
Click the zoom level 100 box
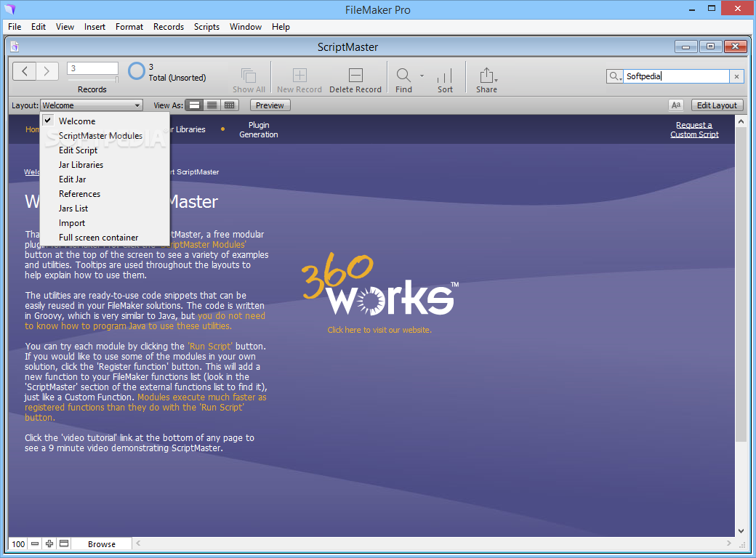click(x=18, y=543)
